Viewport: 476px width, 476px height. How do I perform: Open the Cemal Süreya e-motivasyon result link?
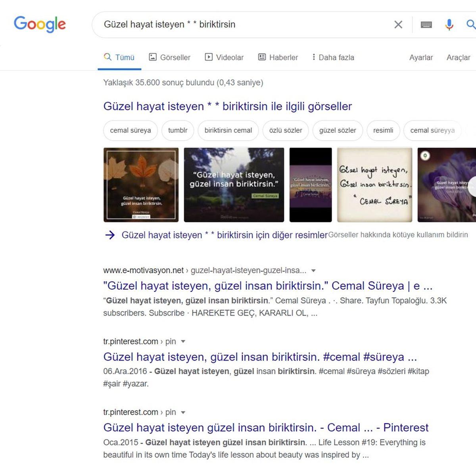point(268,286)
